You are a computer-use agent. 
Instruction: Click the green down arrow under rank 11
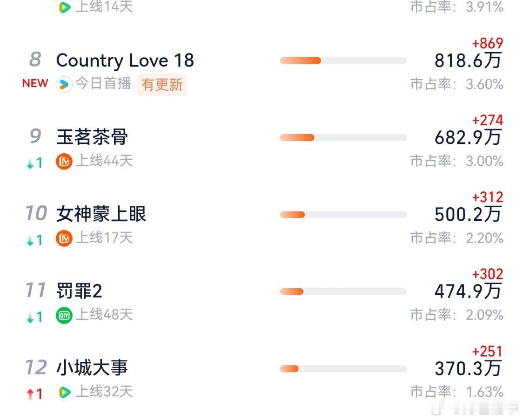pos(31,317)
